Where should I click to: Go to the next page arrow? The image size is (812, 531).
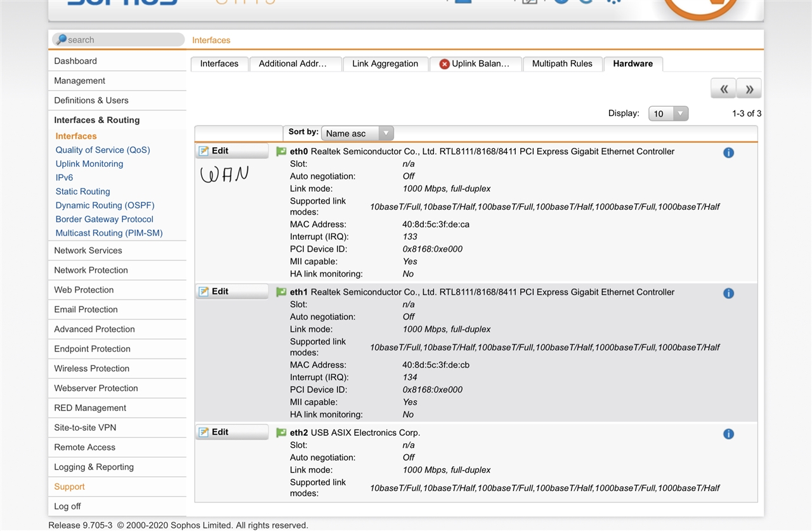pyautogui.click(x=749, y=89)
